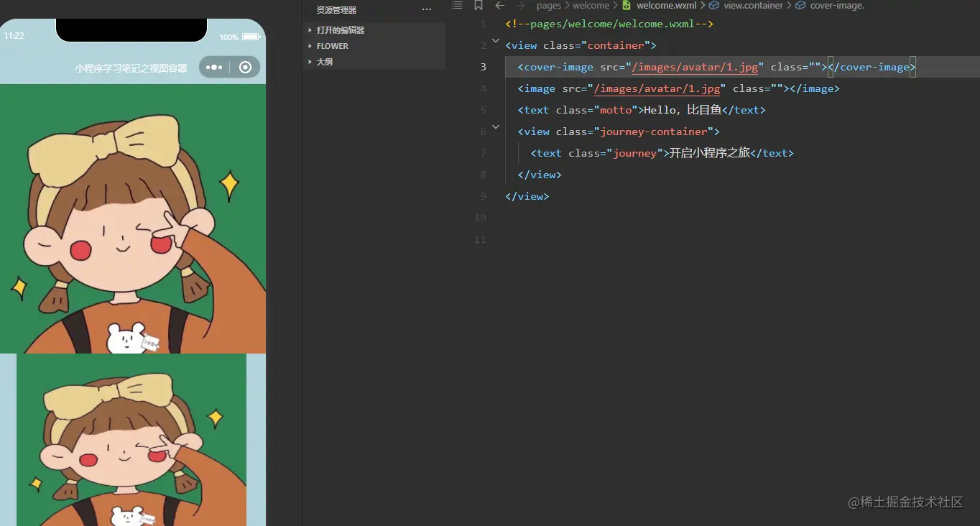980x526 pixels.
Task: Click the simulator page title 小程序学习笔记之视图容器
Action: [x=131, y=68]
